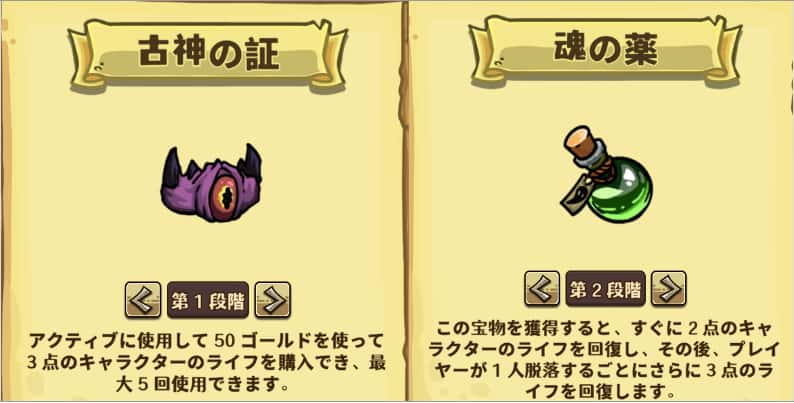Image resolution: width=794 pixels, height=403 pixels.
Task: Click the 古神の証 description text
Action: (x=207, y=361)
